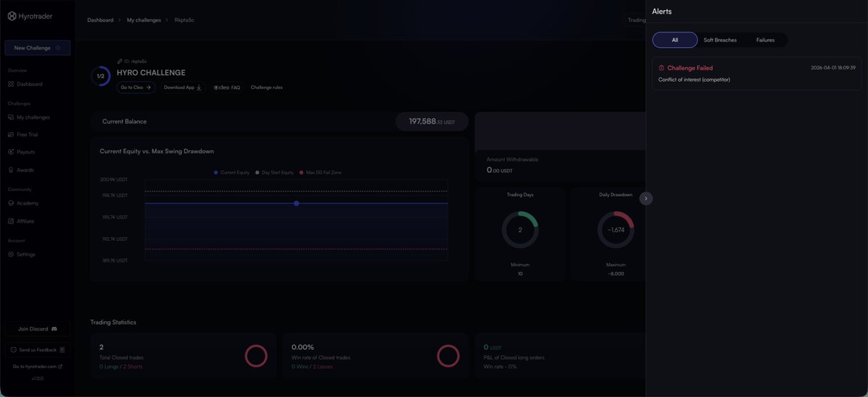Click the Trading button behind the Alerts panel
The height and width of the screenshot is (397, 868).
(x=634, y=20)
